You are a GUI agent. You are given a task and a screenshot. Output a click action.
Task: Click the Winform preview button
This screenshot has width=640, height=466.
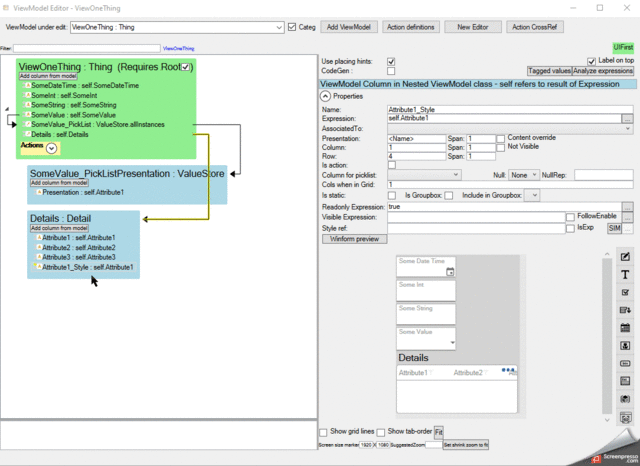(354, 239)
